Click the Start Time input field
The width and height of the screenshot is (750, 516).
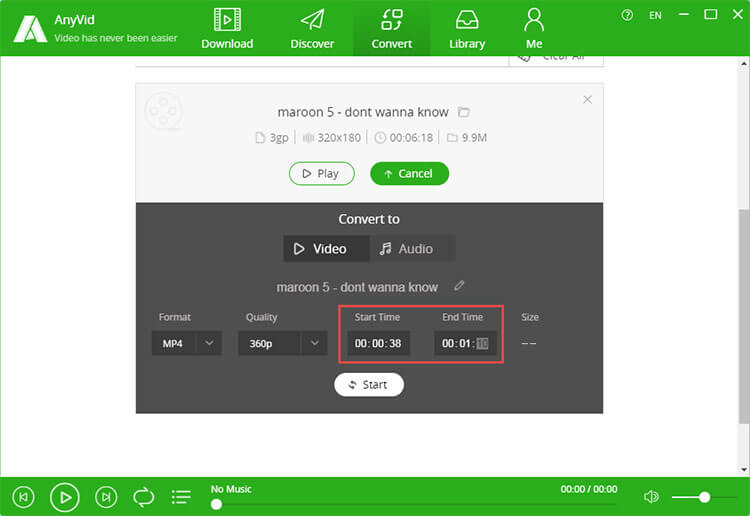[x=378, y=343]
